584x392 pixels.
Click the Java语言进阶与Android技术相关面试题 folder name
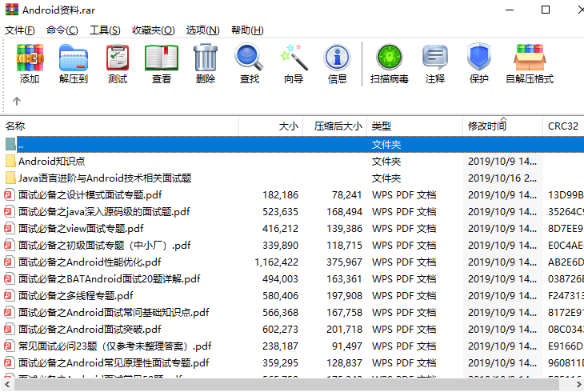pyautogui.click(x=105, y=178)
